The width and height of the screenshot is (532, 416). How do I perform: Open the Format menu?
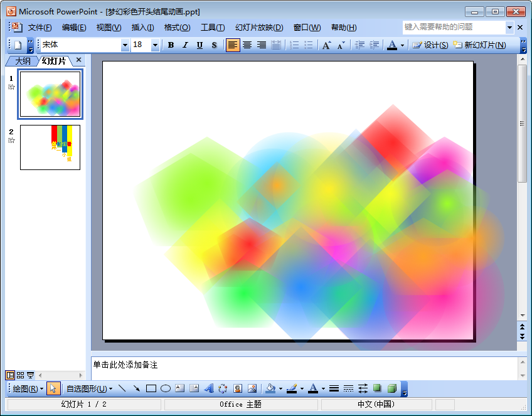[177, 28]
